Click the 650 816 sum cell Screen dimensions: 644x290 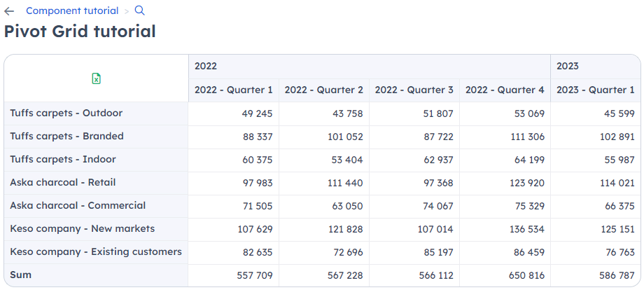505,275
